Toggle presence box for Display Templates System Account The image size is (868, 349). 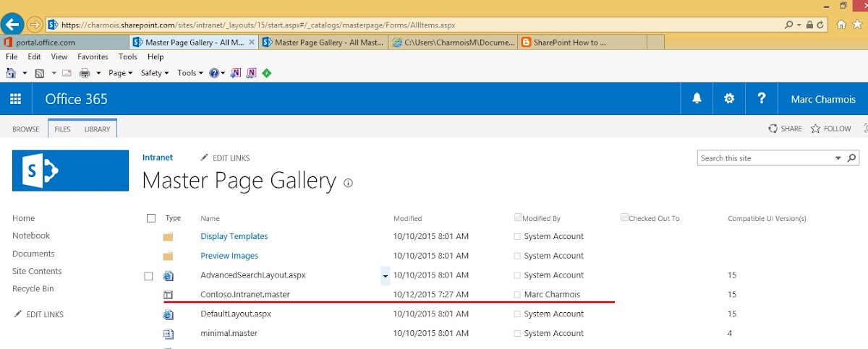click(x=516, y=236)
